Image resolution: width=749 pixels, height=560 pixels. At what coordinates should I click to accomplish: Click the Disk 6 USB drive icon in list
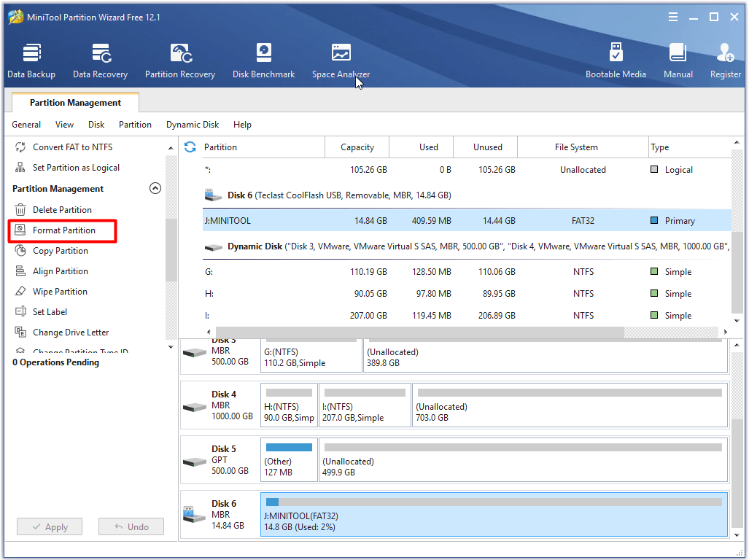click(213, 195)
